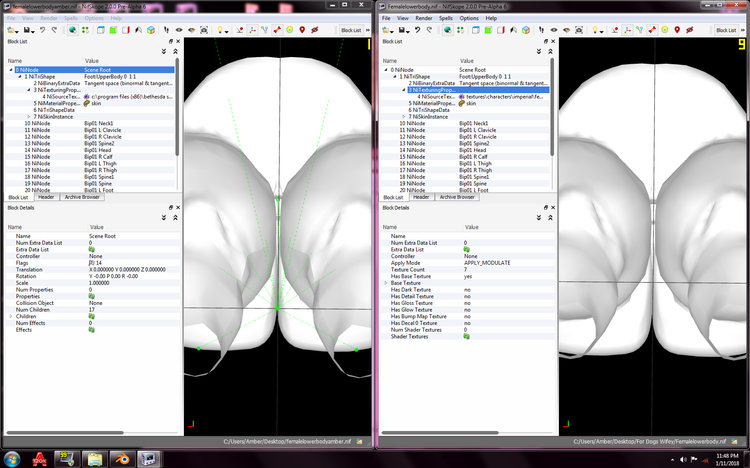Viewport: 750px width, 468px height.
Task: Expand Base Texture row in right Block Details
Action: (x=386, y=283)
